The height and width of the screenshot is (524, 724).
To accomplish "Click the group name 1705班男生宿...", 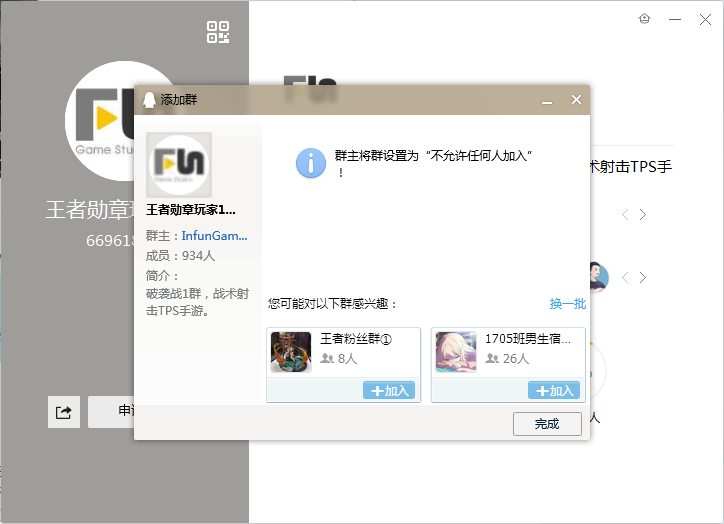I will [528, 339].
